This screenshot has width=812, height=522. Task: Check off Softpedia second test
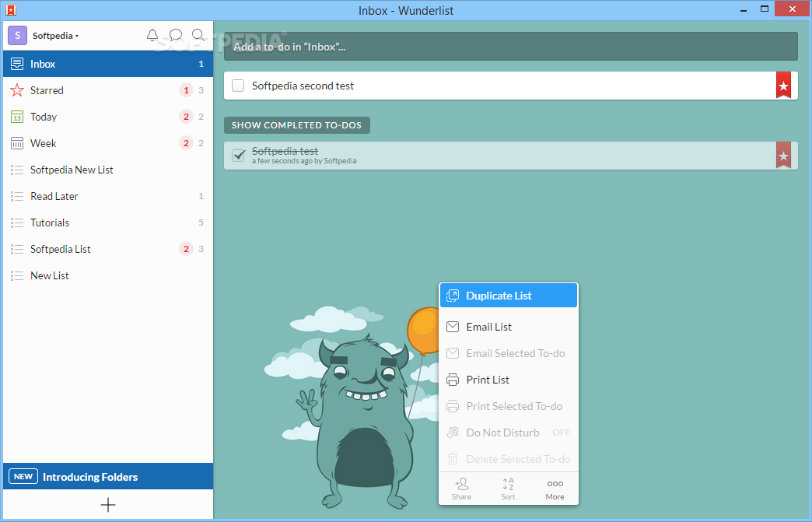pos(238,86)
